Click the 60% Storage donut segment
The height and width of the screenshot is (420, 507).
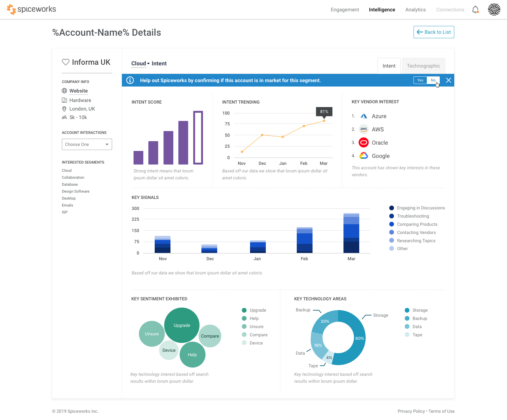click(x=359, y=338)
